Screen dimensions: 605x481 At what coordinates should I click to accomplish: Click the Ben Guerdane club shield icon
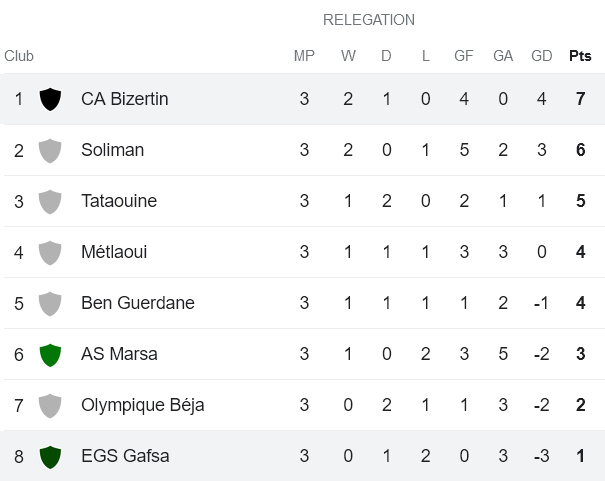click(x=50, y=303)
